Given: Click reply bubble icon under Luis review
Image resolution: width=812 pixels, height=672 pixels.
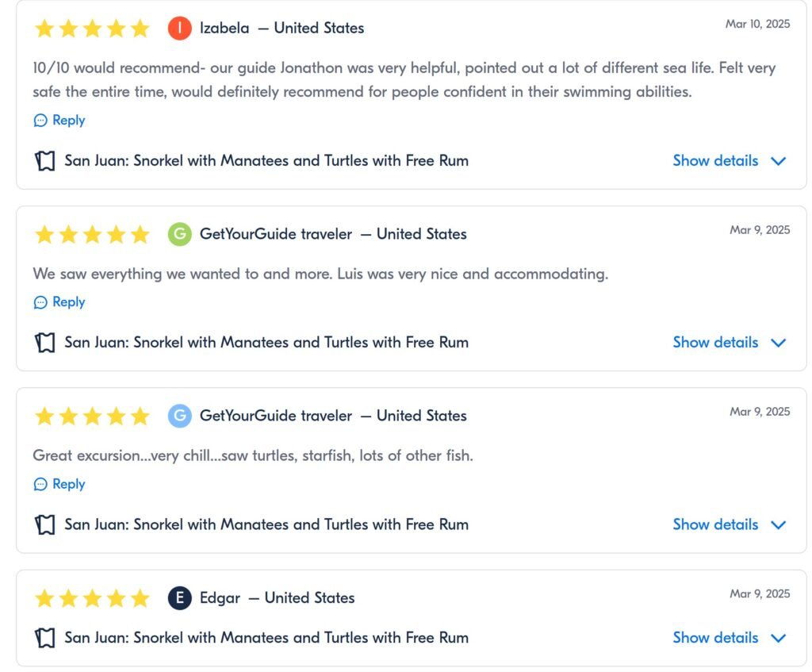Looking at the screenshot, I should [x=40, y=302].
